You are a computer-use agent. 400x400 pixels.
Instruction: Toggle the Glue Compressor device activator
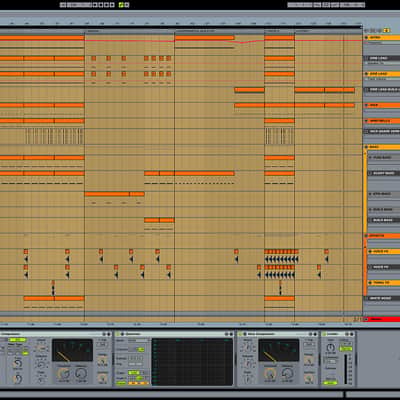240,334
